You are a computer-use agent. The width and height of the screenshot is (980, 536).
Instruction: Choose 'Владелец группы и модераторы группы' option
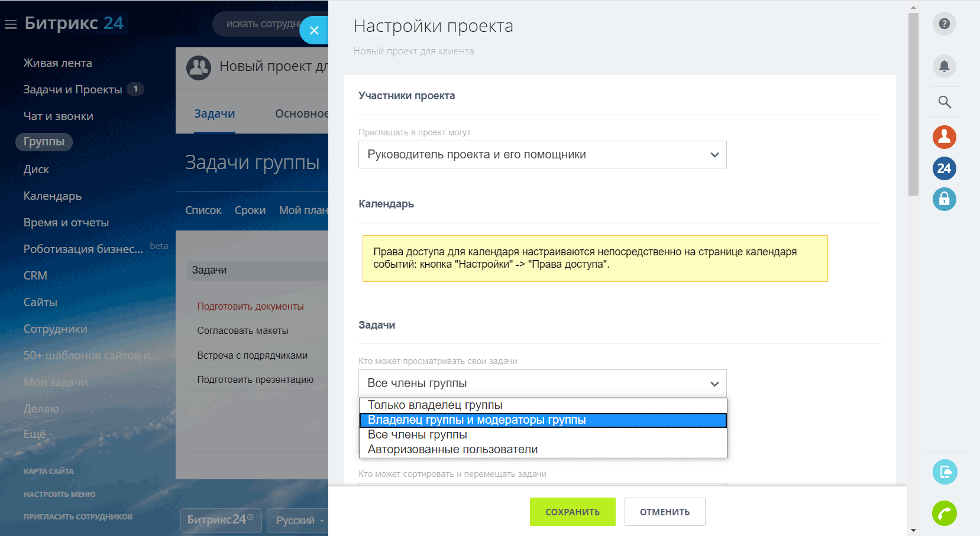tap(477, 420)
